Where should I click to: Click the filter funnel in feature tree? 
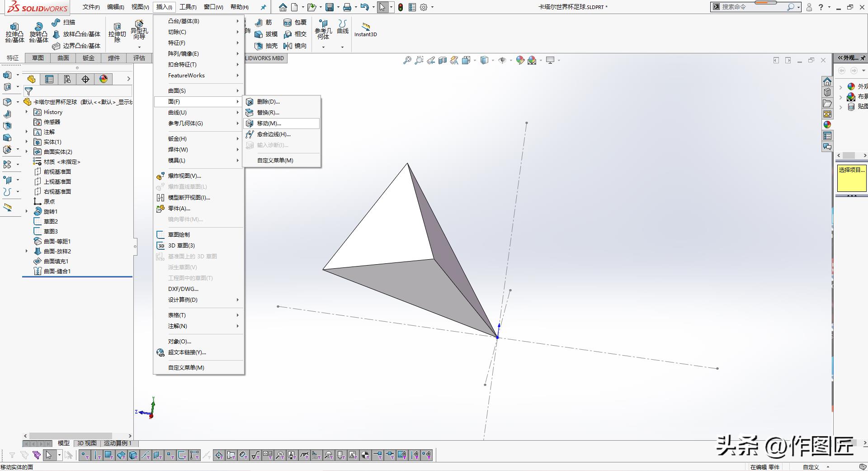28,91
